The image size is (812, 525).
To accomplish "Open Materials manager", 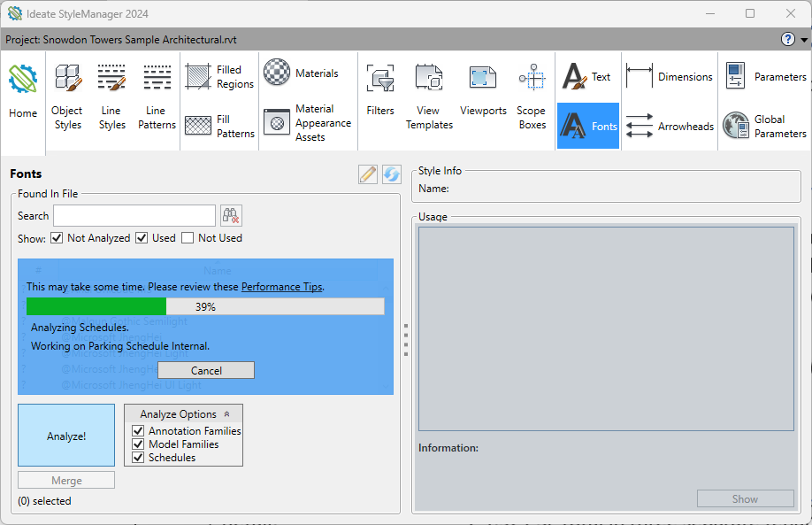I will 301,73.
